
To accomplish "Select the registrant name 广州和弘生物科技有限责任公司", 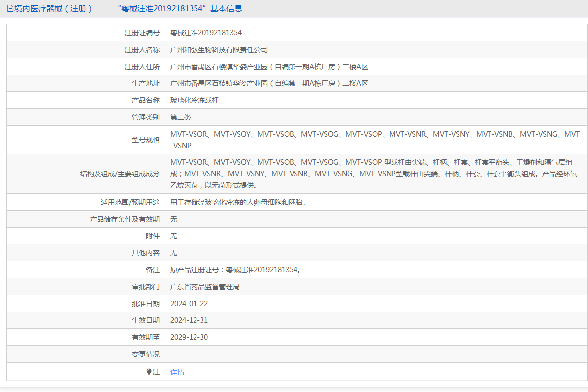I will click(x=219, y=50).
